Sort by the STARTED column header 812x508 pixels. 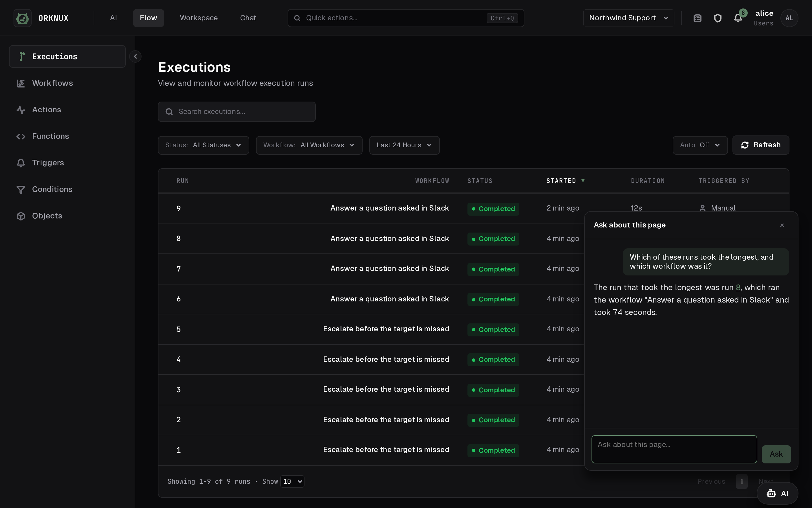565,181
